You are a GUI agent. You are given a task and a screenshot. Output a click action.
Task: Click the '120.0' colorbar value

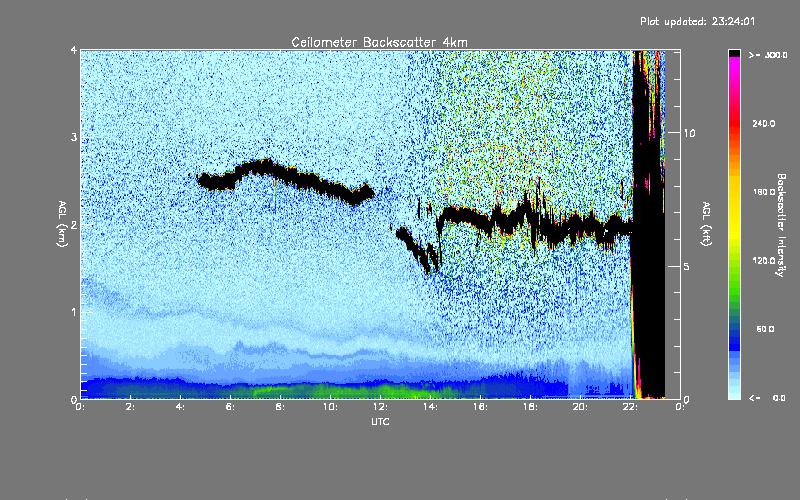(x=763, y=260)
